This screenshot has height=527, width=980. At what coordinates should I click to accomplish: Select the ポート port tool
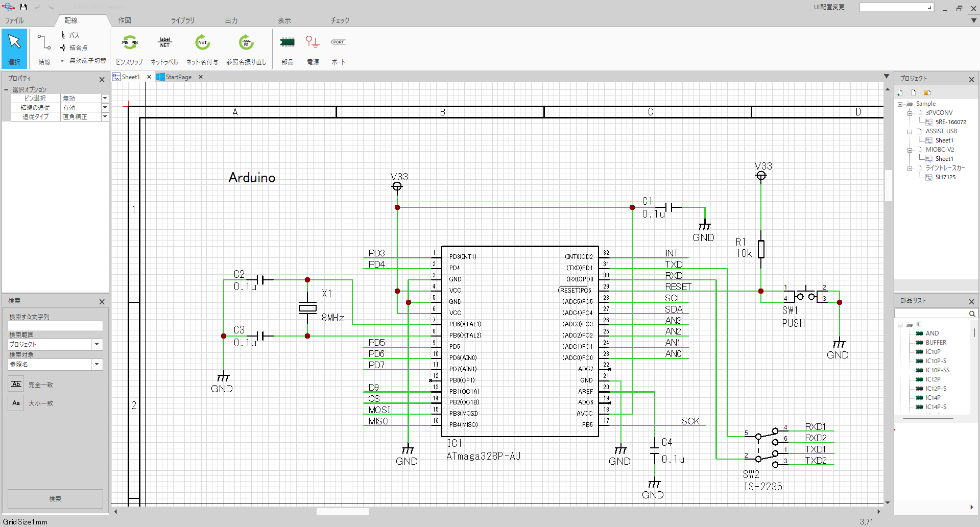coord(338,49)
